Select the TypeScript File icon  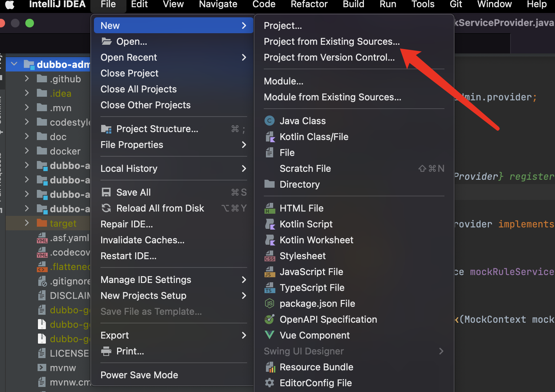270,288
